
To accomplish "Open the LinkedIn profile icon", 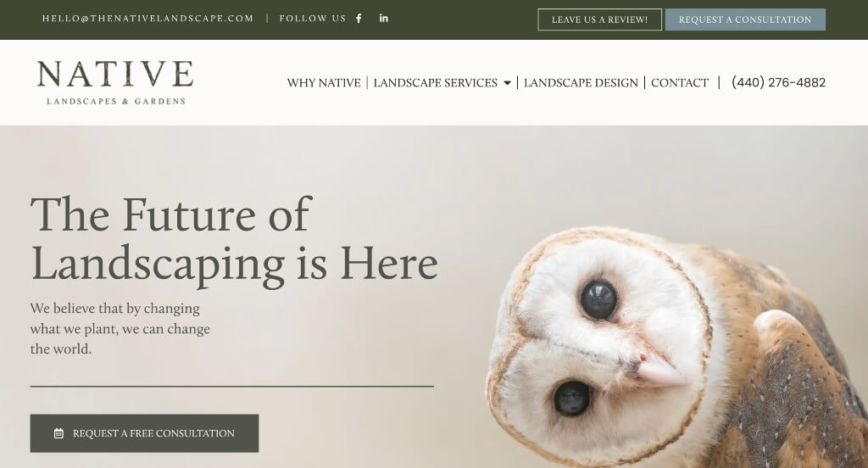I will [384, 19].
